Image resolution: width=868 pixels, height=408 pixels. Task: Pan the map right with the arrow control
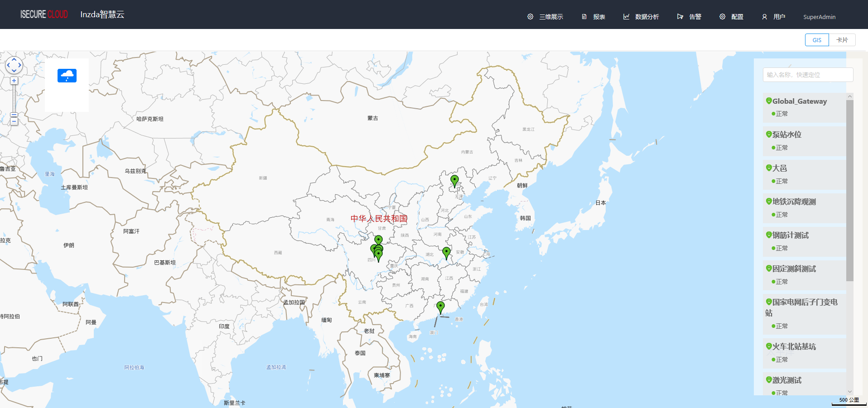tap(19, 65)
